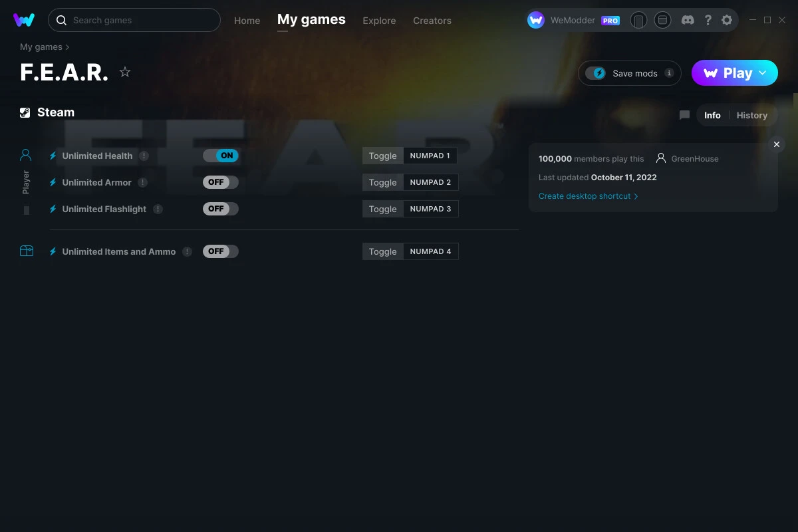Close the info panel

pos(777,144)
